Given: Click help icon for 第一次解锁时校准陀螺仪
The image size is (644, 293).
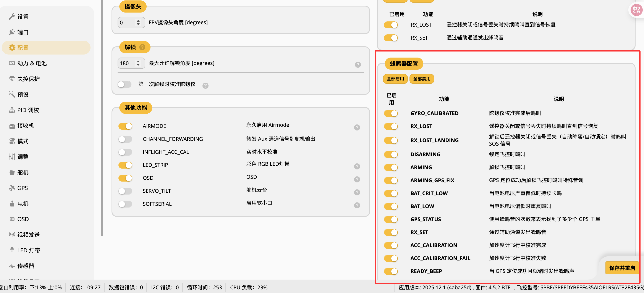Looking at the screenshot, I should click(x=205, y=86).
